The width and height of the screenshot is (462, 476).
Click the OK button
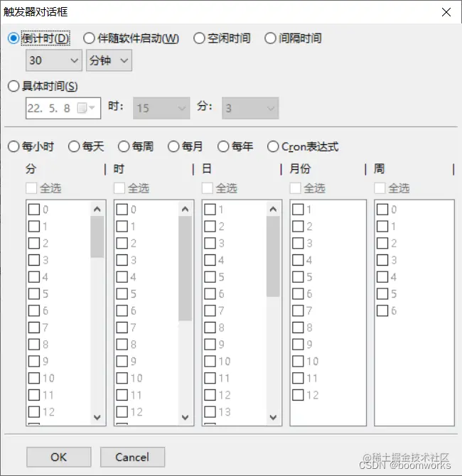(58, 457)
